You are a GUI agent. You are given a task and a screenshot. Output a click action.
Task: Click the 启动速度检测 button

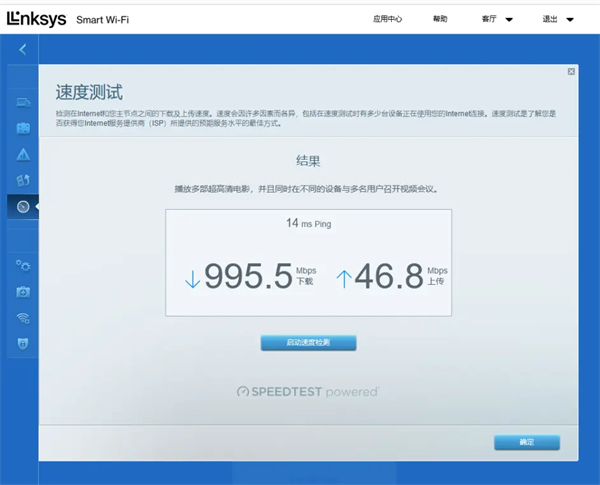(x=308, y=343)
